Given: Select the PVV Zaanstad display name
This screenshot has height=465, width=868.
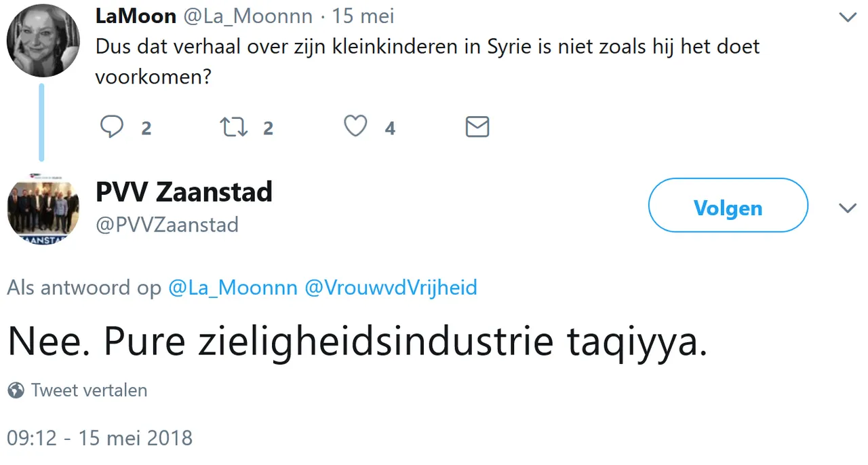Looking at the screenshot, I should point(184,192).
